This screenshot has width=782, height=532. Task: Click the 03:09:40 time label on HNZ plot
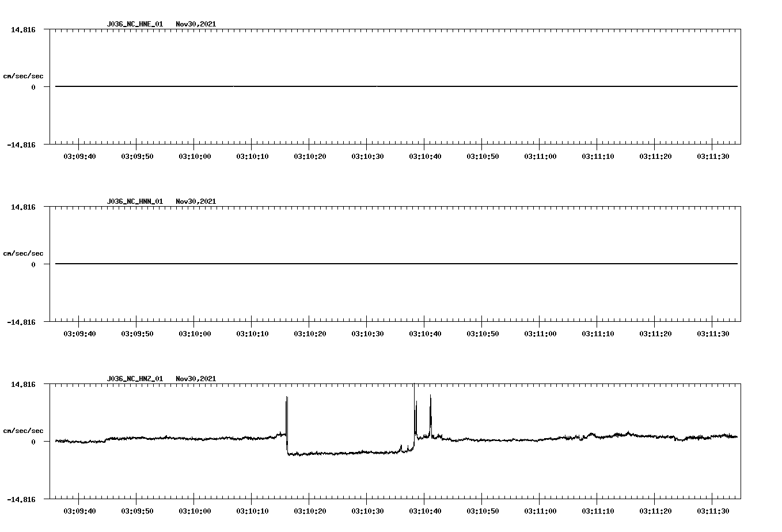(79, 511)
